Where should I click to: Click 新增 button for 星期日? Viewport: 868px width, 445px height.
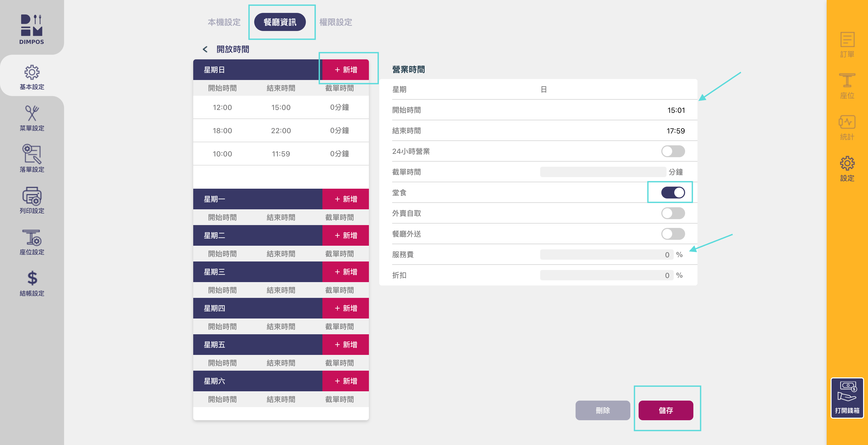pos(345,70)
